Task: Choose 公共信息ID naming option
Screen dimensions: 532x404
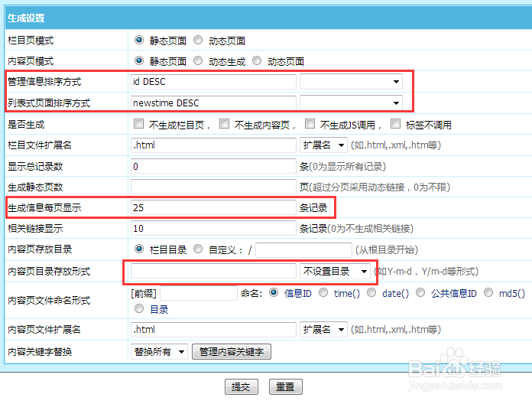Action: click(x=420, y=292)
